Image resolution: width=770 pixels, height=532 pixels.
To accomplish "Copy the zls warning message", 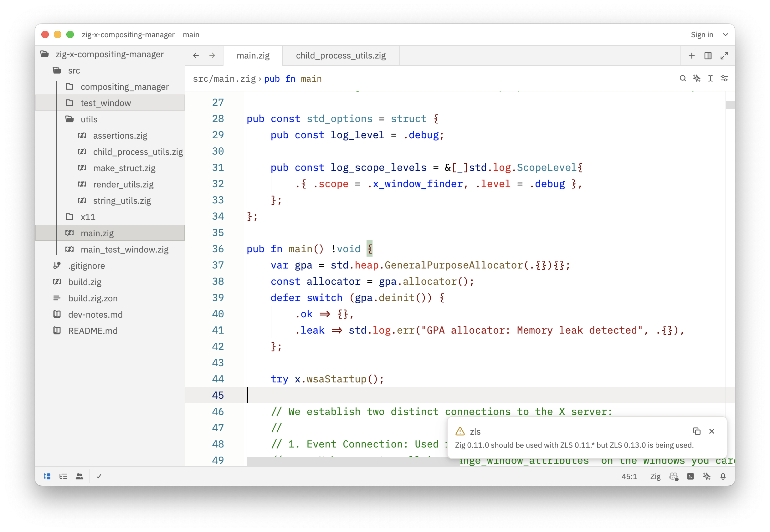I will point(697,431).
